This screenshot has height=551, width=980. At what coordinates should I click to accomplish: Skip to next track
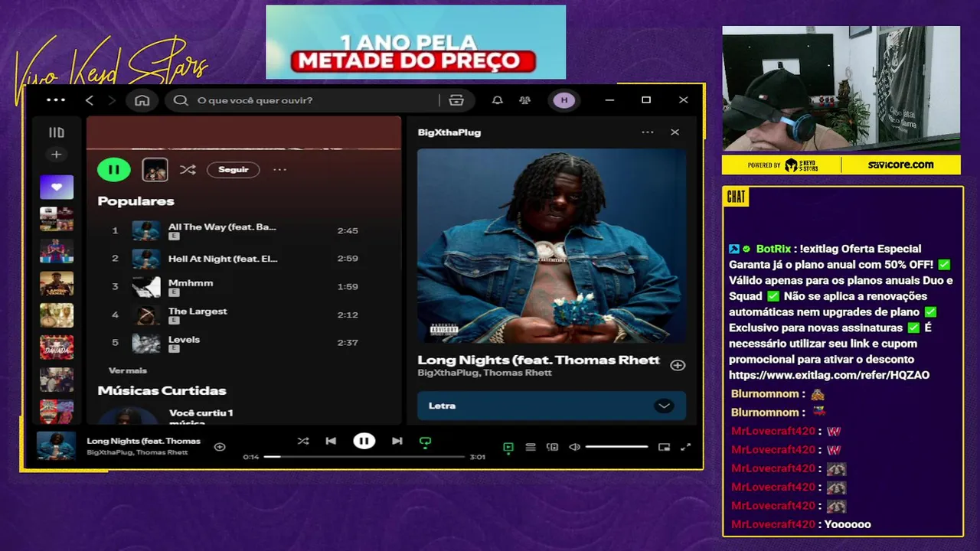(x=397, y=441)
